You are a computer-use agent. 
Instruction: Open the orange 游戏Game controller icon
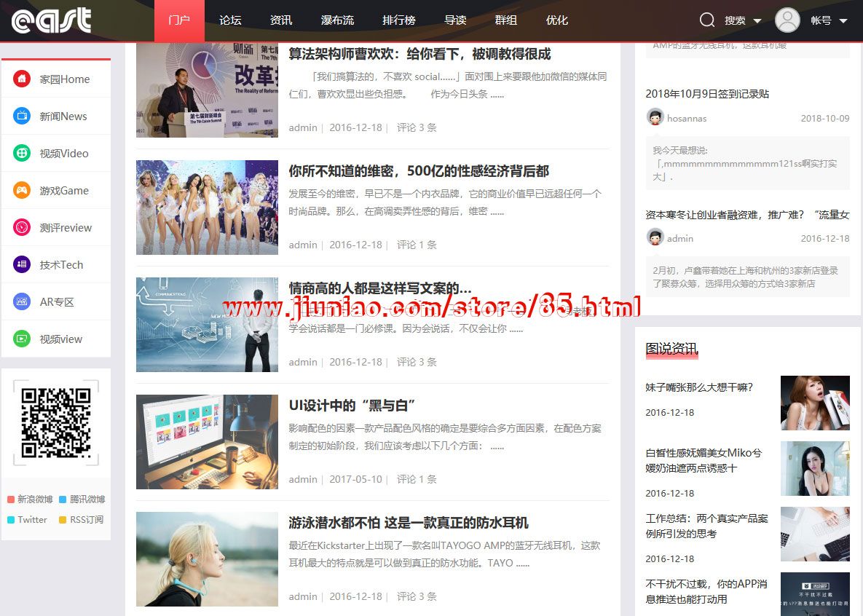[x=22, y=190]
